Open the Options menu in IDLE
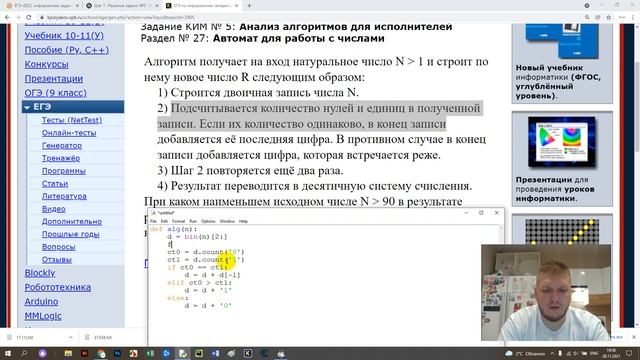This screenshot has height=360, width=640. click(208, 221)
